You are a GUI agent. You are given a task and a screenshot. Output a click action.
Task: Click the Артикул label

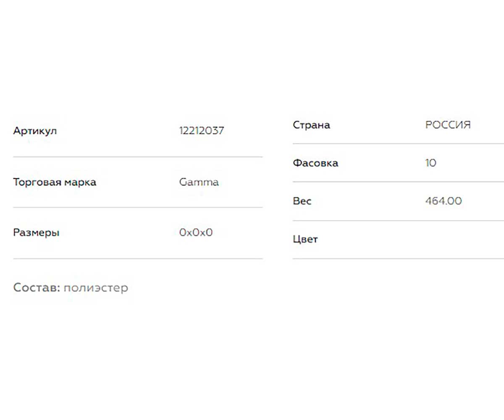click(x=35, y=131)
